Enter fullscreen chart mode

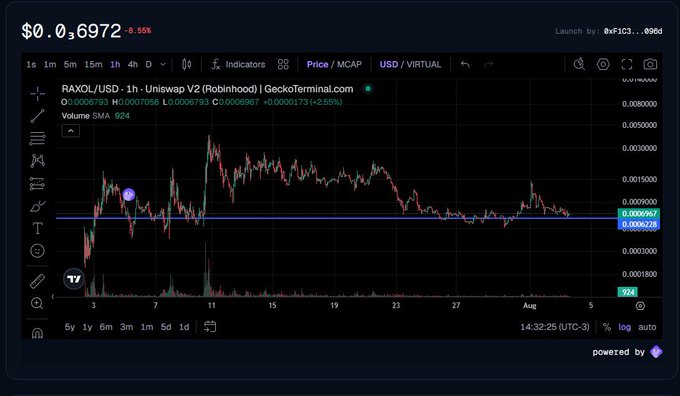tap(627, 64)
